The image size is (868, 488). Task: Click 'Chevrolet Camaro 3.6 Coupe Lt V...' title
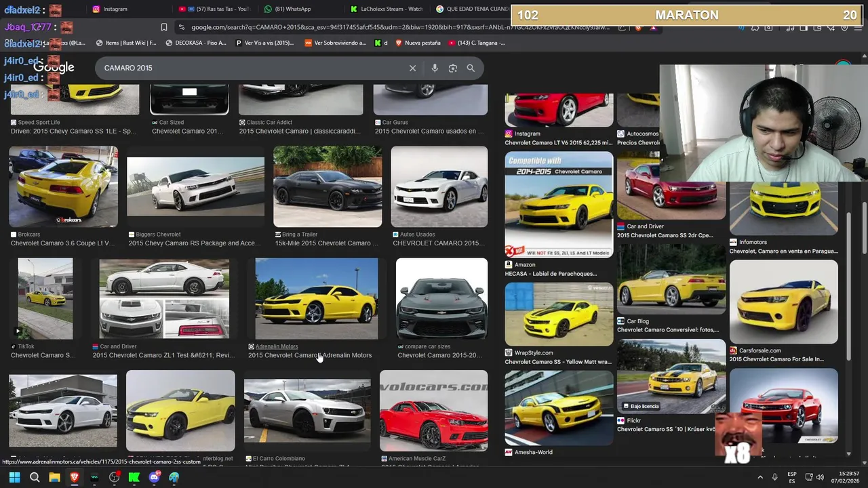(x=63, y=243)
